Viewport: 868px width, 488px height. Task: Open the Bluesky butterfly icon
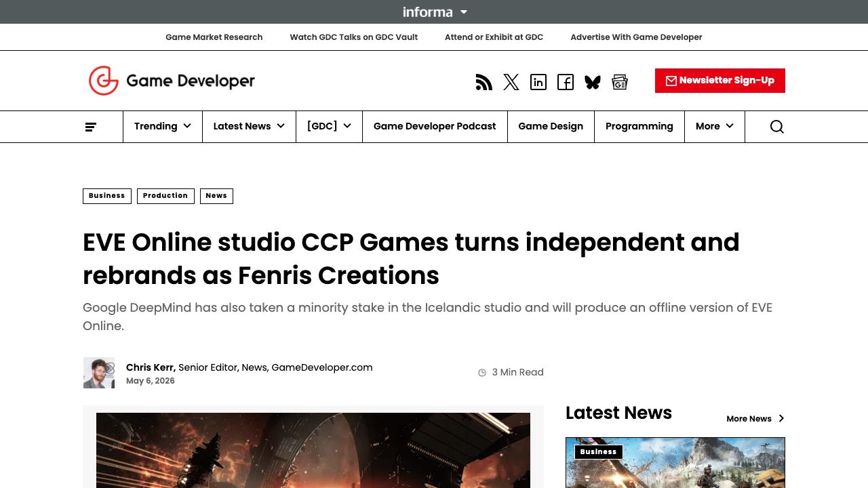(593, 82)
